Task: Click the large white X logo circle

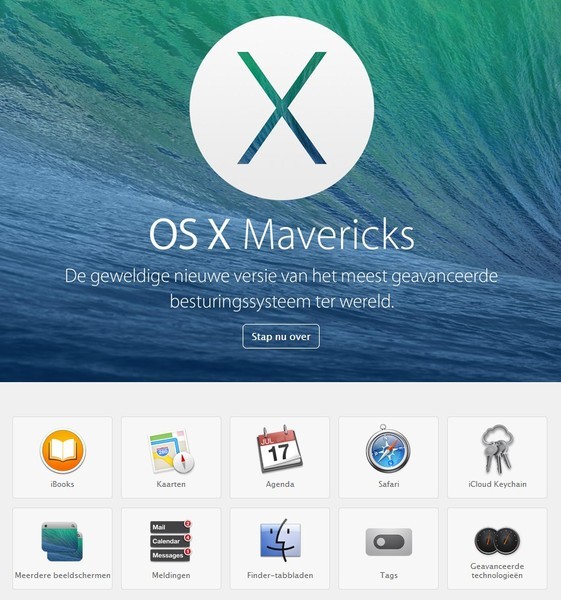Action: 282,108
